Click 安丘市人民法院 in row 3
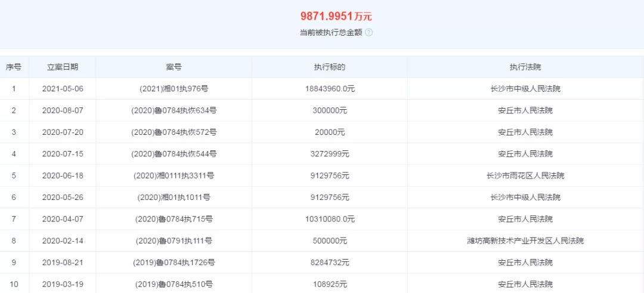The image size is (644, 293). tap(525, 132)
